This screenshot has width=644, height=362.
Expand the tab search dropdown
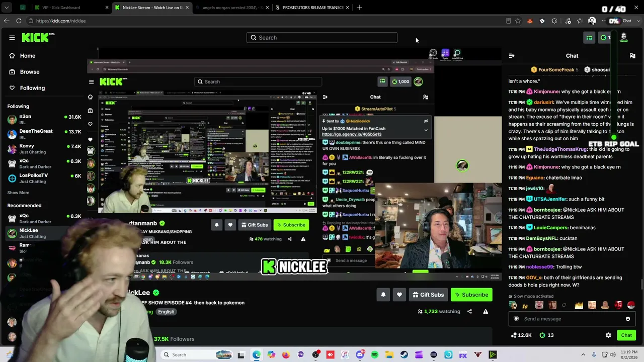(7, 8)
